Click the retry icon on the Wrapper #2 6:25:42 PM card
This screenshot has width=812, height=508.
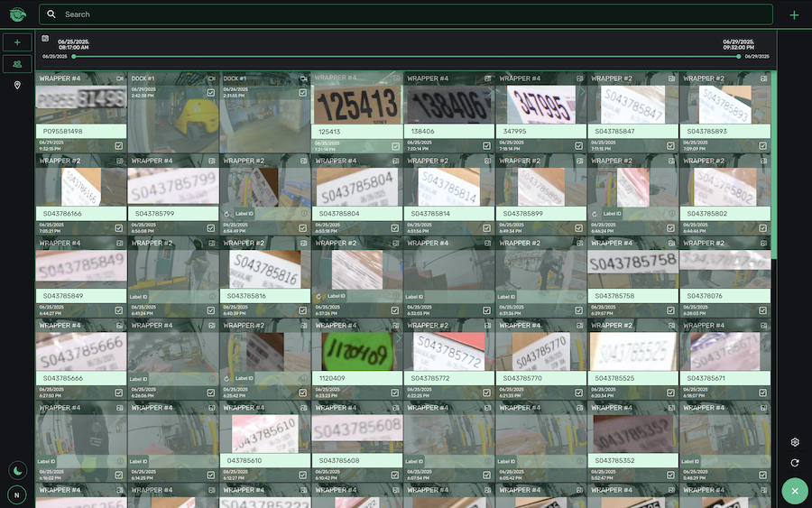(226, 379)
